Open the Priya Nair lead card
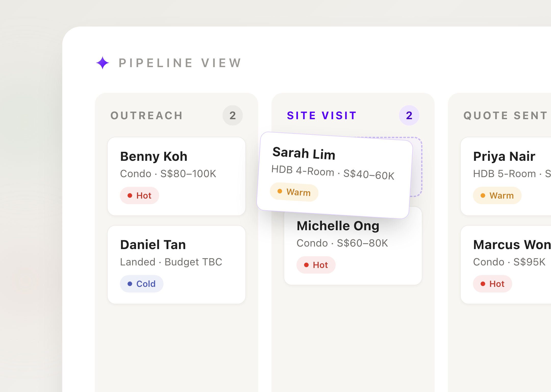Screen dimensions: 551x392 click(506, 176)
